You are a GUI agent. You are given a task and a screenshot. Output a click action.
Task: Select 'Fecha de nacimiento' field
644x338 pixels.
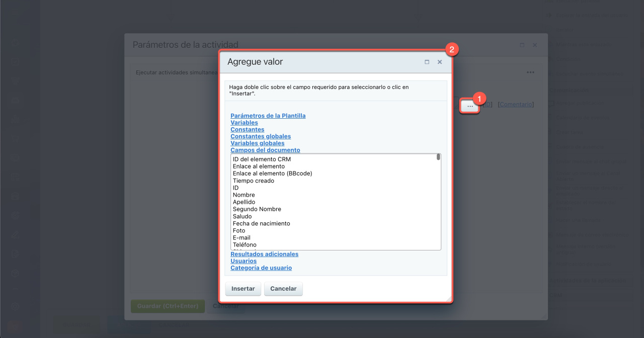pyautogui.click(x=261, y=223)
